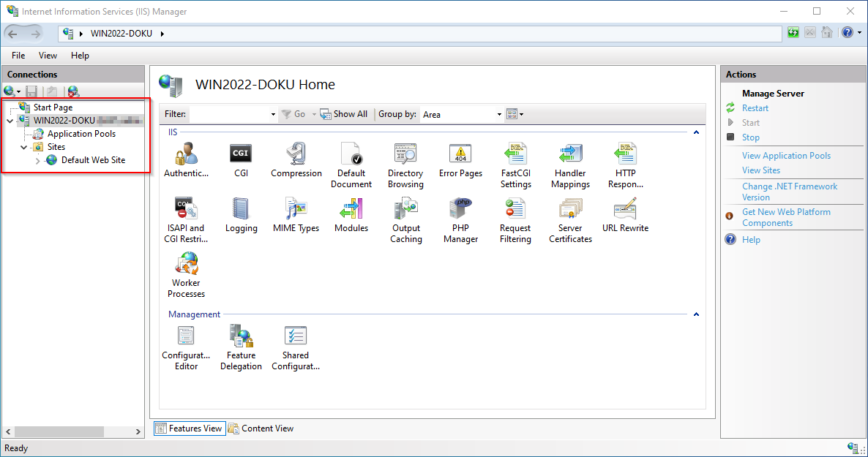Collapse the Management group section
This screenshot has width=868, height=457.
[697, 314]
